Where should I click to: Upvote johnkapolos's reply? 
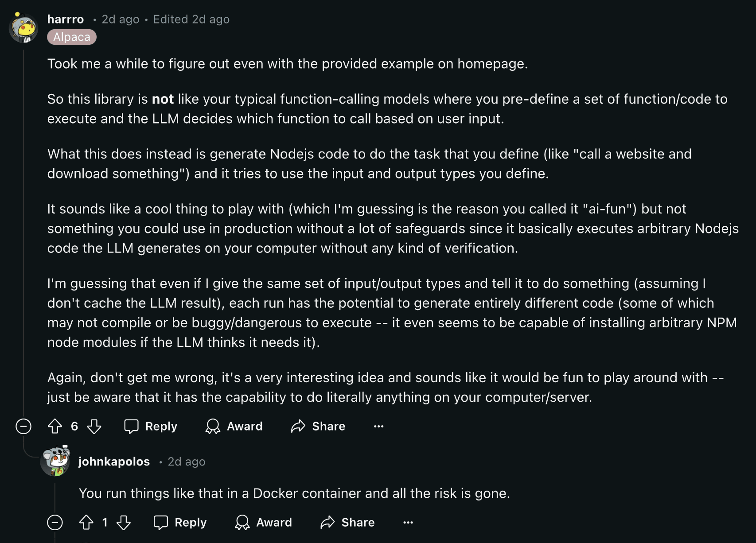(x=86, y=522)
